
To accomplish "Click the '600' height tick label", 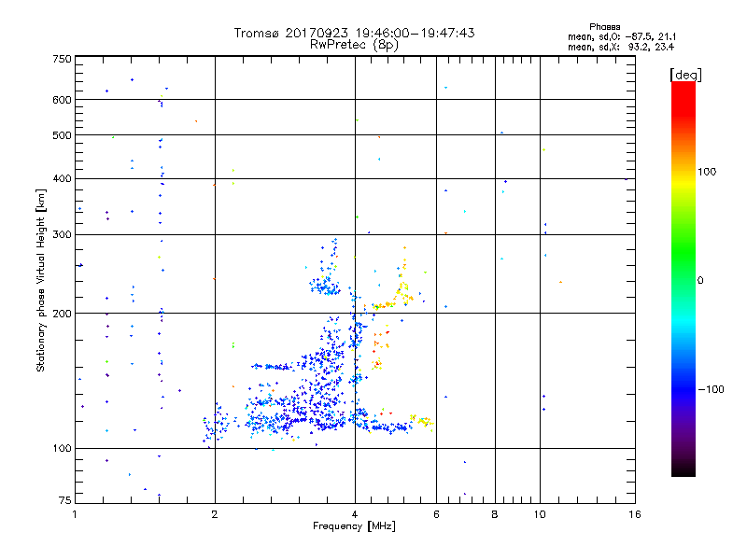I will [62, 100].
